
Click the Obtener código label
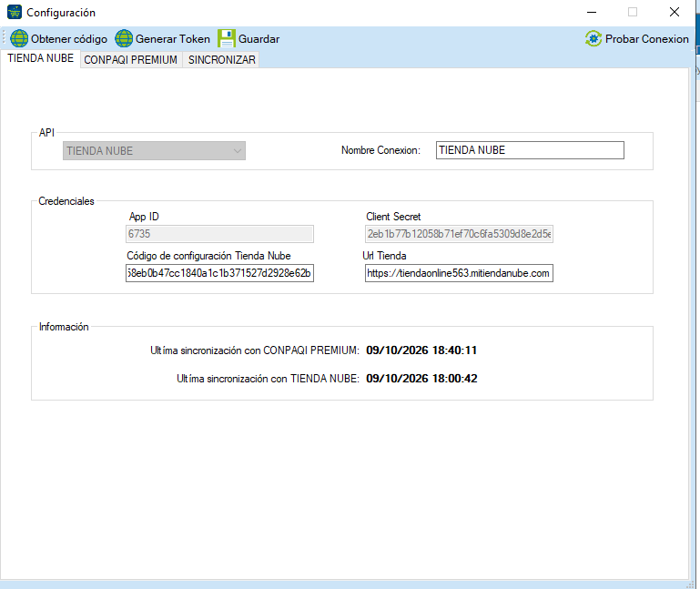69,39
